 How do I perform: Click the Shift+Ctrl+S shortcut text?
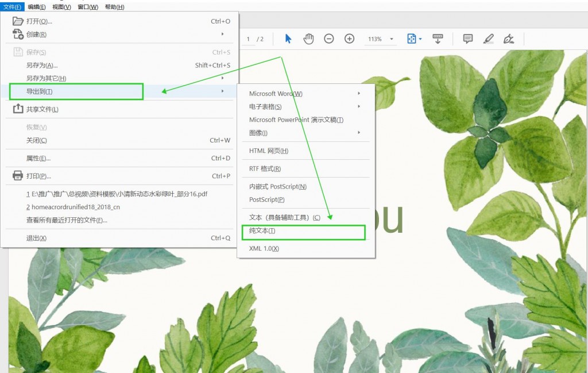click(212, 66)
